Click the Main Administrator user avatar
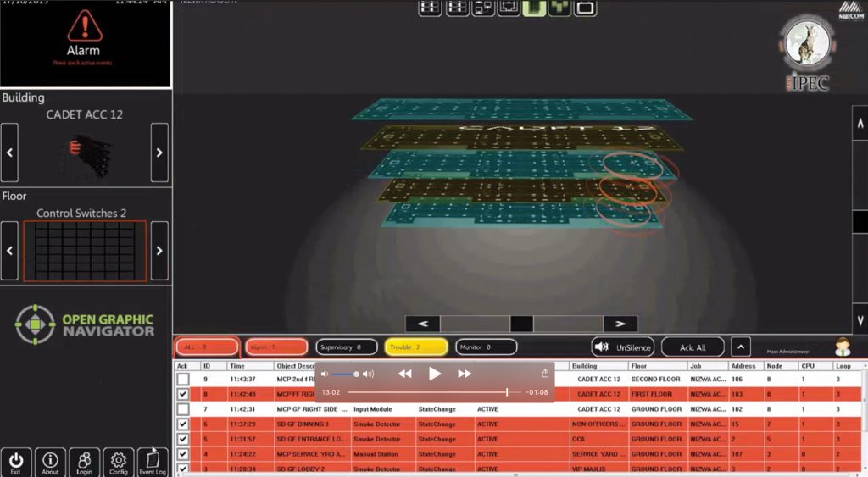868x477 pixels. click(x=843, y=347)
